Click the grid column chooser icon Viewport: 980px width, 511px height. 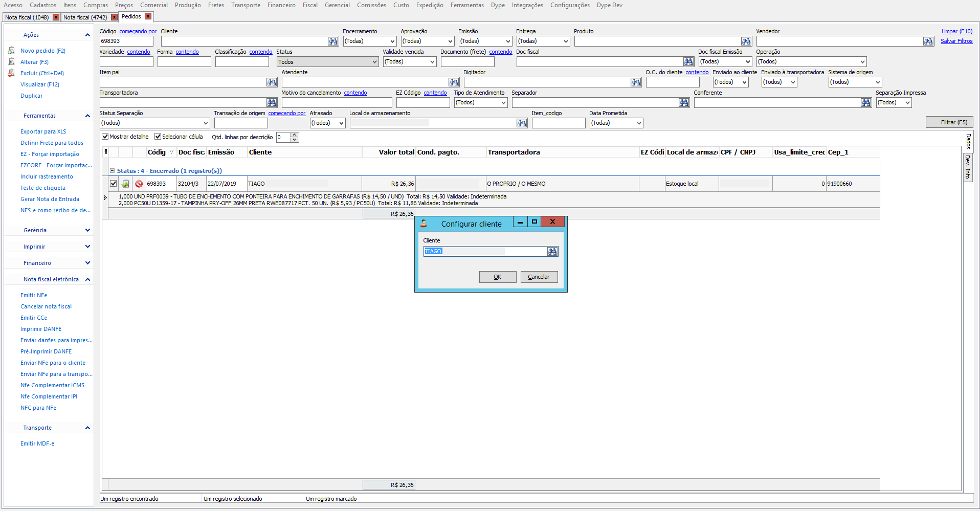pyautogui.click(x=105, y=151)
